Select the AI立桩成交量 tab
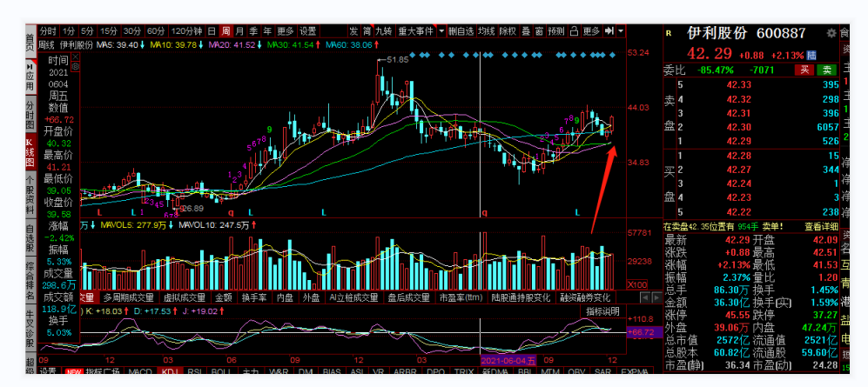 click(x=353, y=297)
